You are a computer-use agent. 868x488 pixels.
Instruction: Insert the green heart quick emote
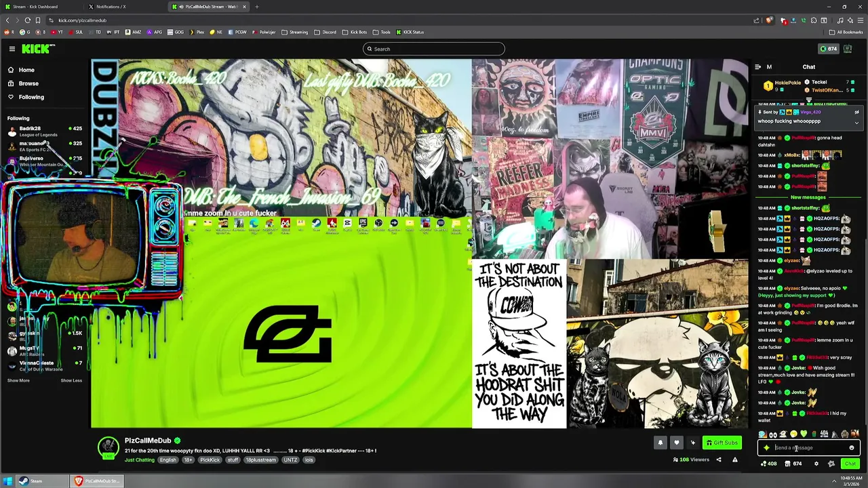click(x=804, y=434)
